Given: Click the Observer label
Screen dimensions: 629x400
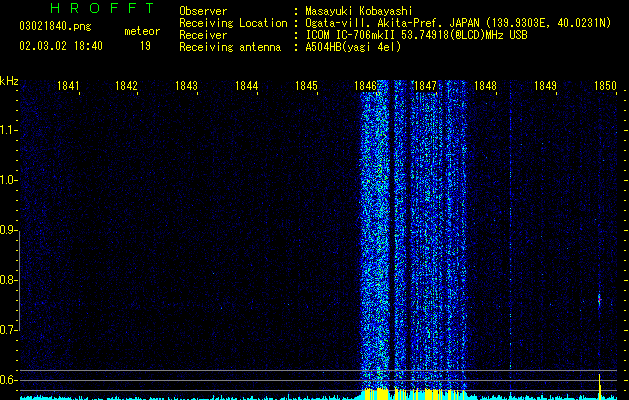Looking at the screenshot, I should click(203, 11).
